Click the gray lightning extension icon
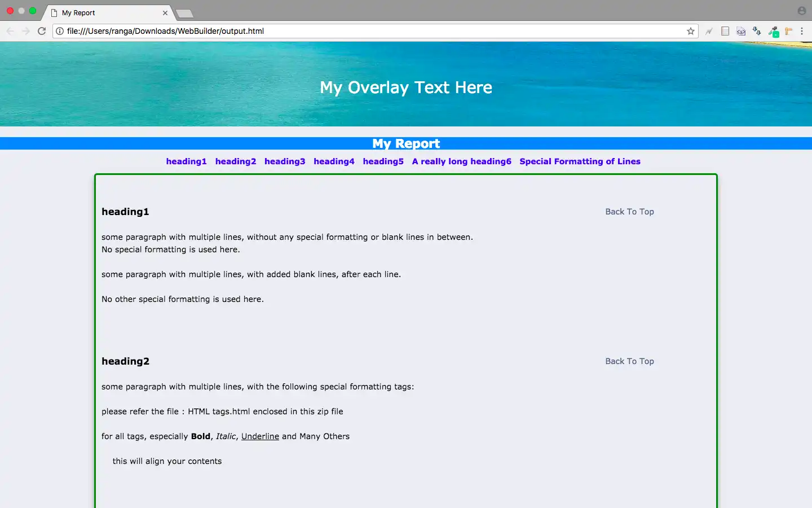 tap(709, 31)
